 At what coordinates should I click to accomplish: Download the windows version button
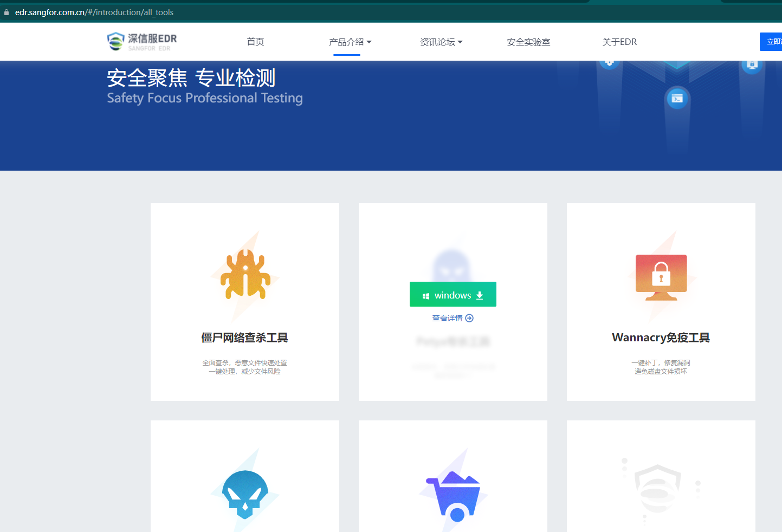[x=453, y=294]
